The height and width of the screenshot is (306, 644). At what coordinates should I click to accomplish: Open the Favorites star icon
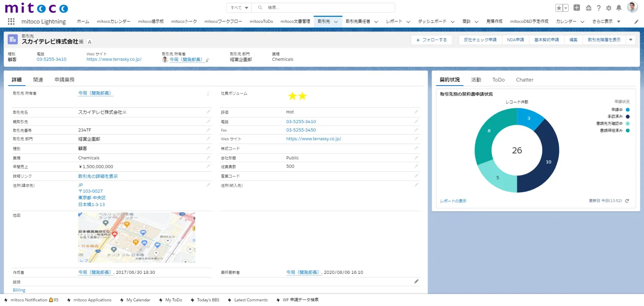coord(559,8)
